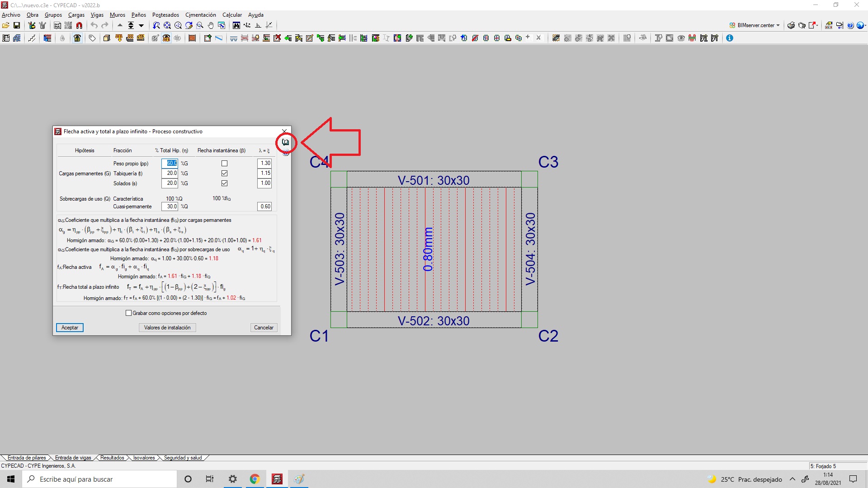This screenshot has width=868, height=488.
Task: Check Grabar como opciones por defecto
Action: pyautogui.click(x=128, y=313)
